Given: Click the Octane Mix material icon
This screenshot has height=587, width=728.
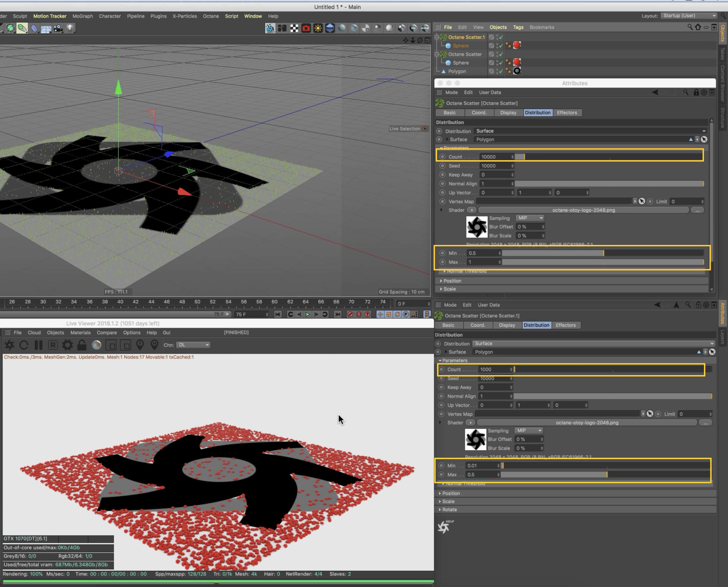Looking at the screenshot, I should click(413, 28).
